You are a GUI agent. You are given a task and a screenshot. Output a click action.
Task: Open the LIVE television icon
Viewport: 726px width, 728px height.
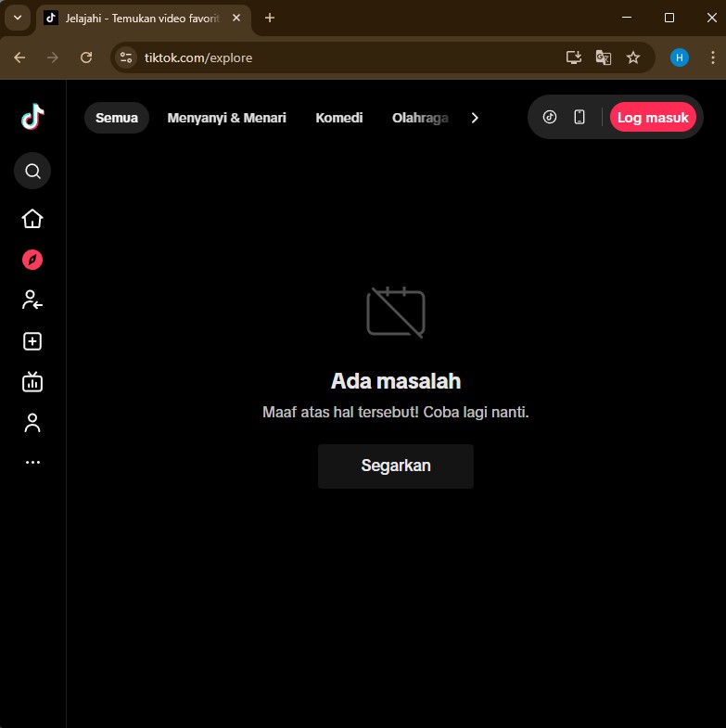[32, 381]
